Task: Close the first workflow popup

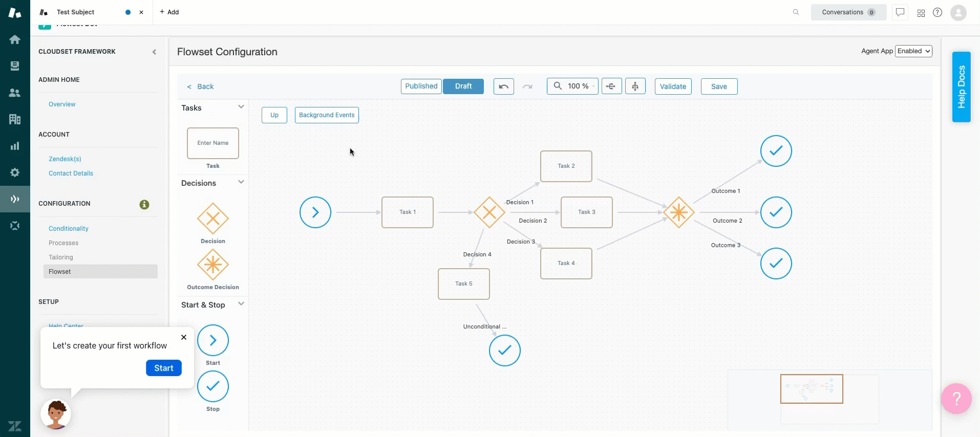Action: click(x=184, y=337)
